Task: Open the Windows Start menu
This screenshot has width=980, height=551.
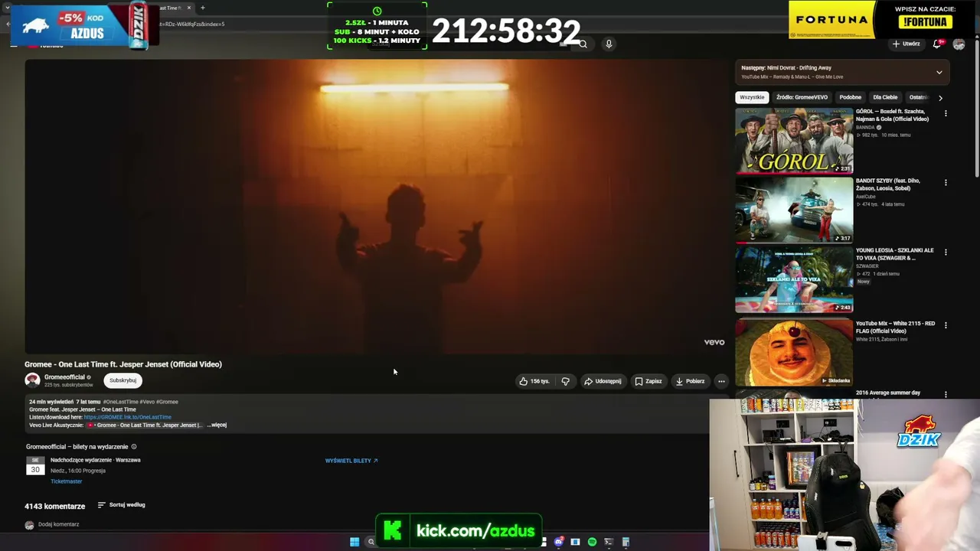Action: coord(354,542)
